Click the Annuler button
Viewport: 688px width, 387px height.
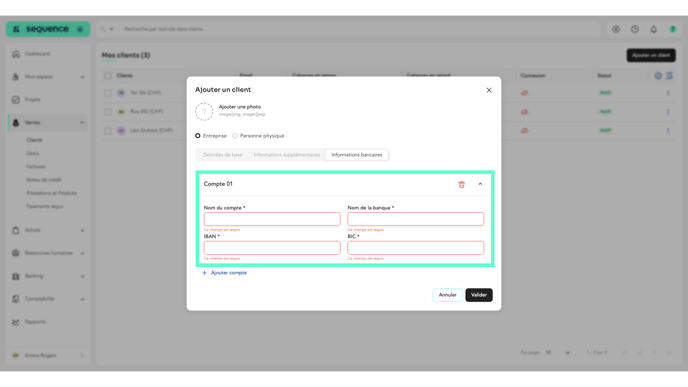[448, 295]
